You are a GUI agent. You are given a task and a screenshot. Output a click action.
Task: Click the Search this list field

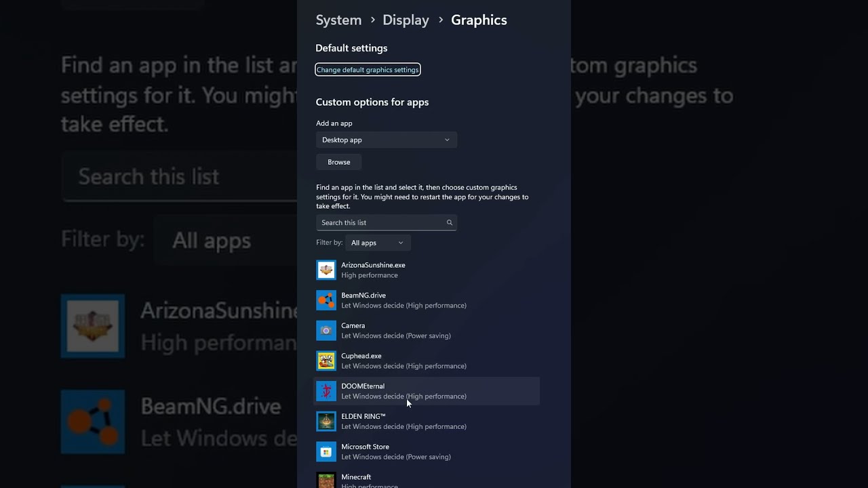coord(387,222)
